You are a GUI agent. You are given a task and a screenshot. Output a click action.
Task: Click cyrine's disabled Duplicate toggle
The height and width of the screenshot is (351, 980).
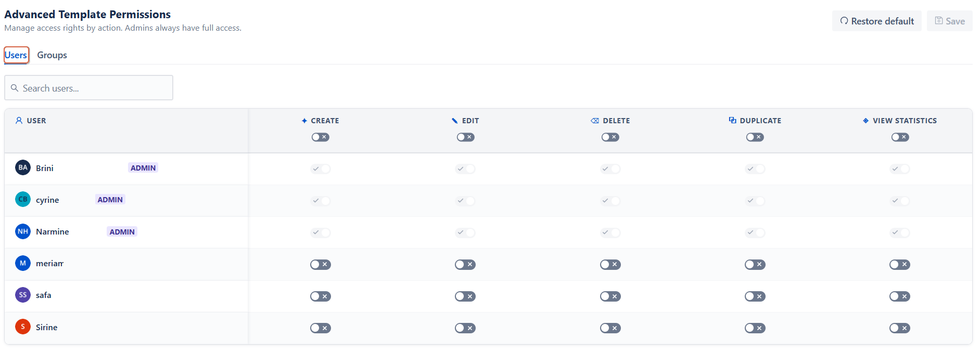(x=755, y=201)
